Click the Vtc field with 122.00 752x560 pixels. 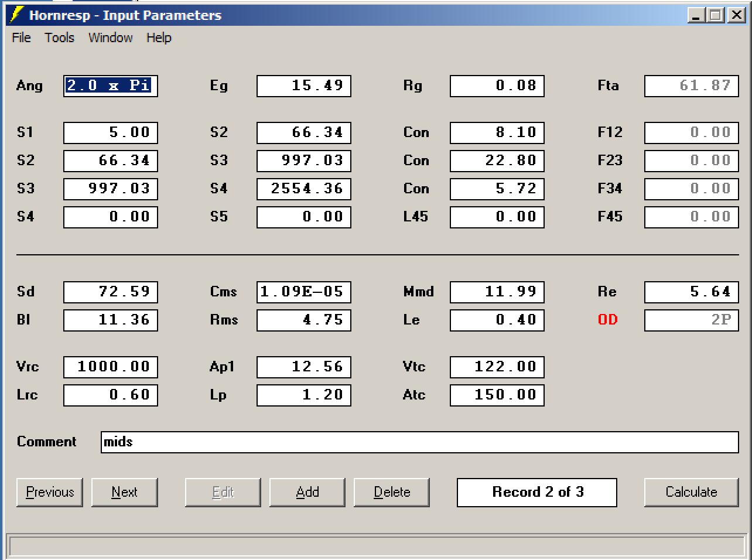click(497, 367)
